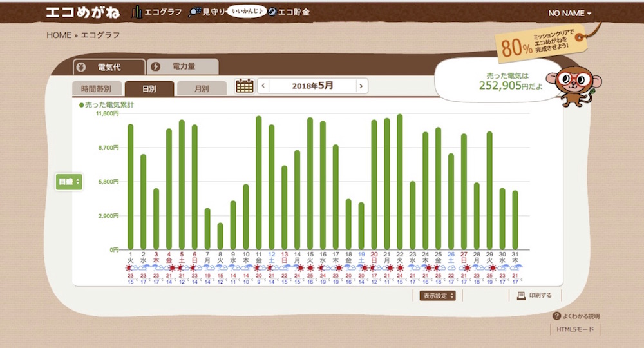Click the bar for May 22
The width and height of the screenshot is (644, 348).
coord(400,182)
